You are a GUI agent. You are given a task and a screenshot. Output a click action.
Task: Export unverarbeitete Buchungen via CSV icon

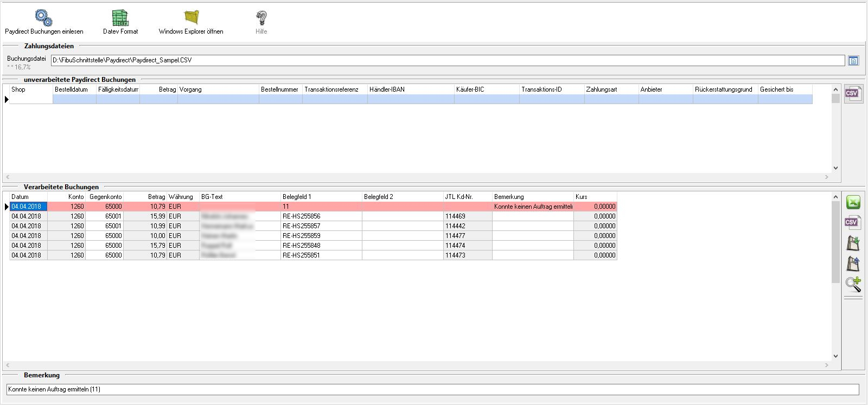click(x=852, y=94)
